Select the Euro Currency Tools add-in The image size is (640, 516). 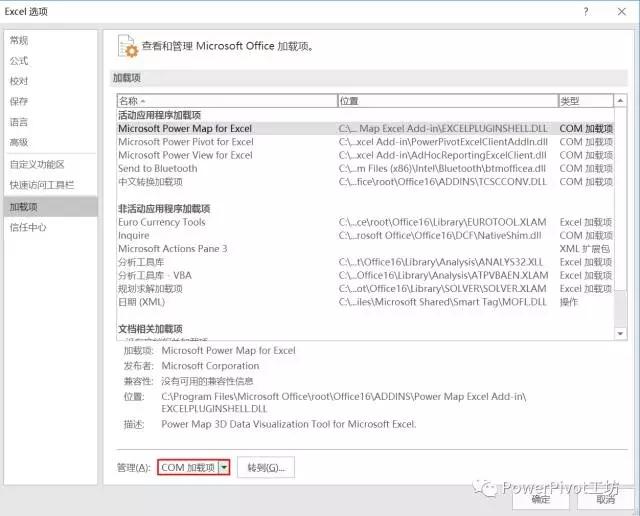click(365, 222)
